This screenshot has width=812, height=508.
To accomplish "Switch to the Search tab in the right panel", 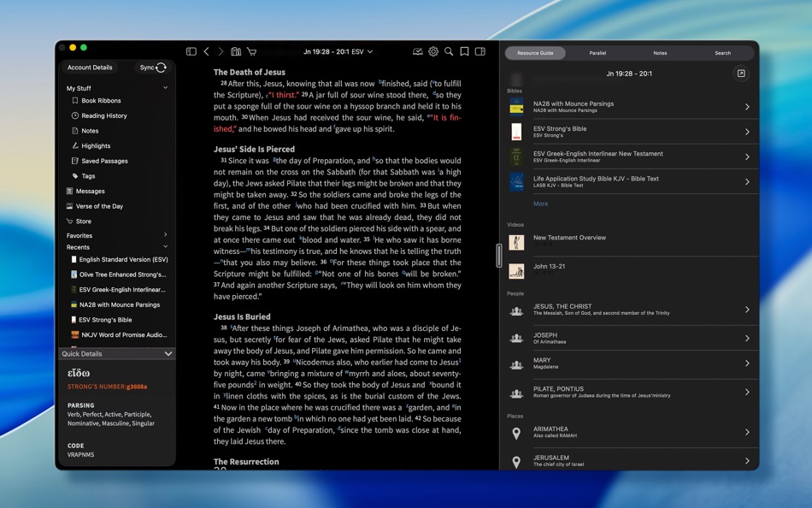I will (x=722, y=52).
